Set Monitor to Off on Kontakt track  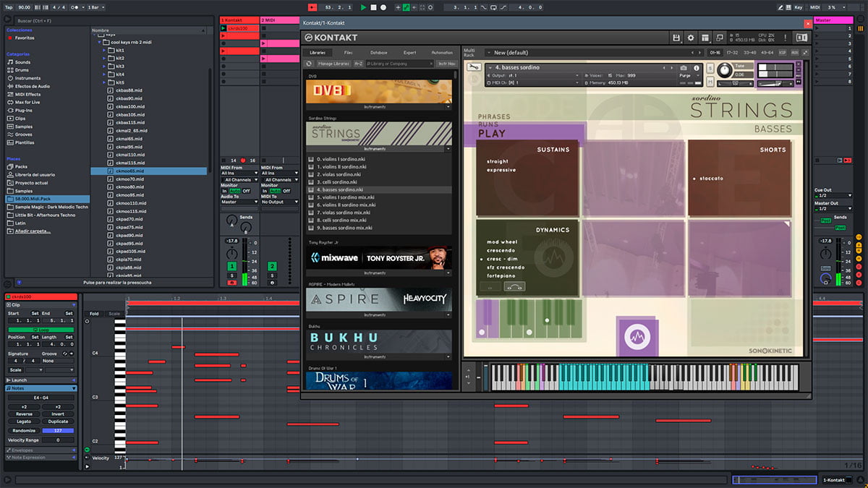pos(247,191)
